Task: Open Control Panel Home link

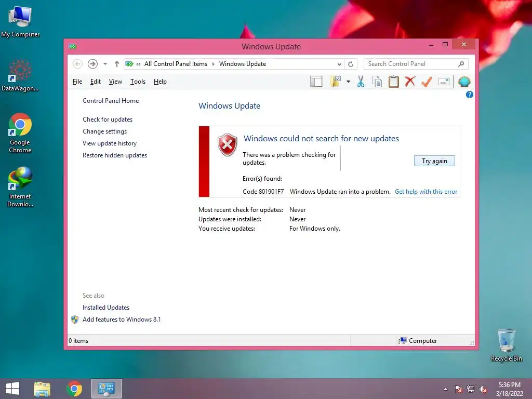Action: tap(111, 101)
